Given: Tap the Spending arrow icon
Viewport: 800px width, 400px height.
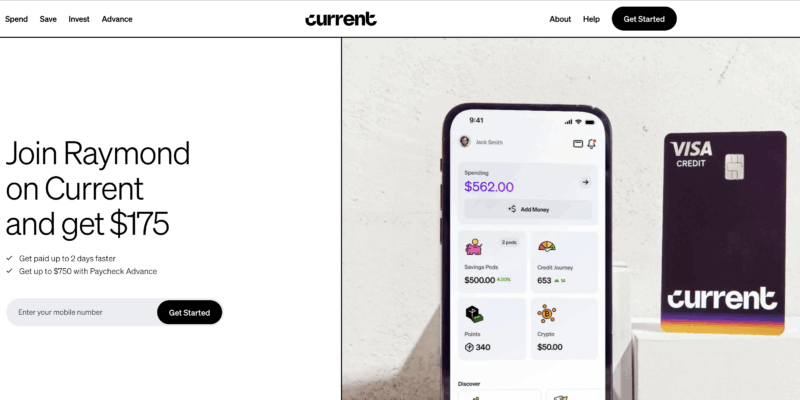Looking at the screenshot, I should [x=585, y=182].
